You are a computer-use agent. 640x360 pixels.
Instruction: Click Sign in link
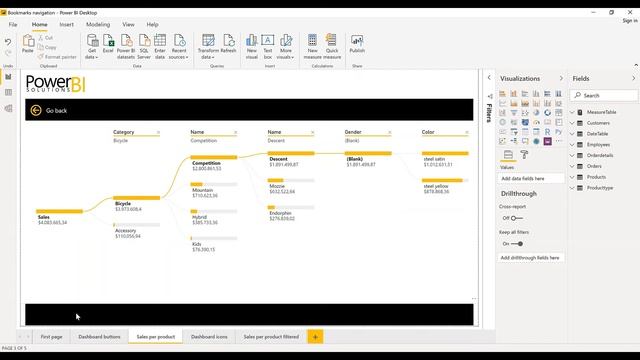[630, 20]
